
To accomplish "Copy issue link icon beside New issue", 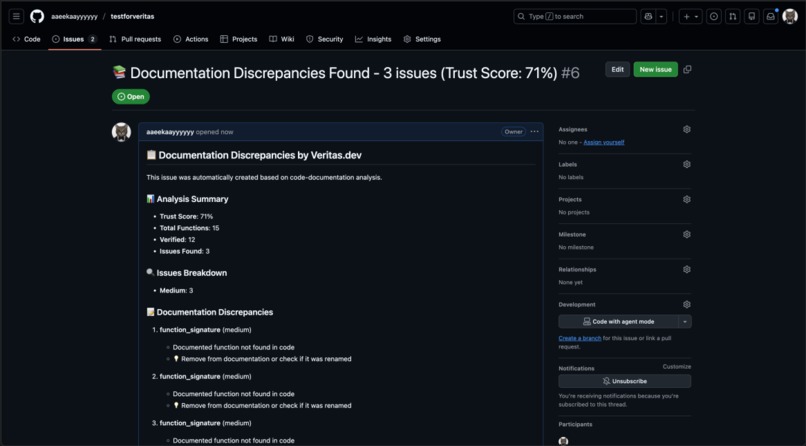I will 687,69.
